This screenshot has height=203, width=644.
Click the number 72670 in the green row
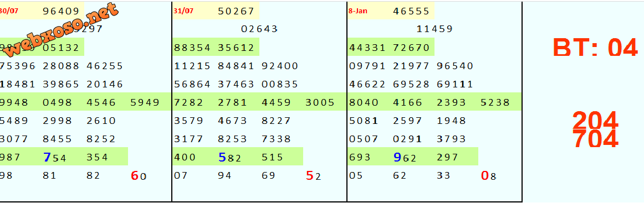point(411,48)
